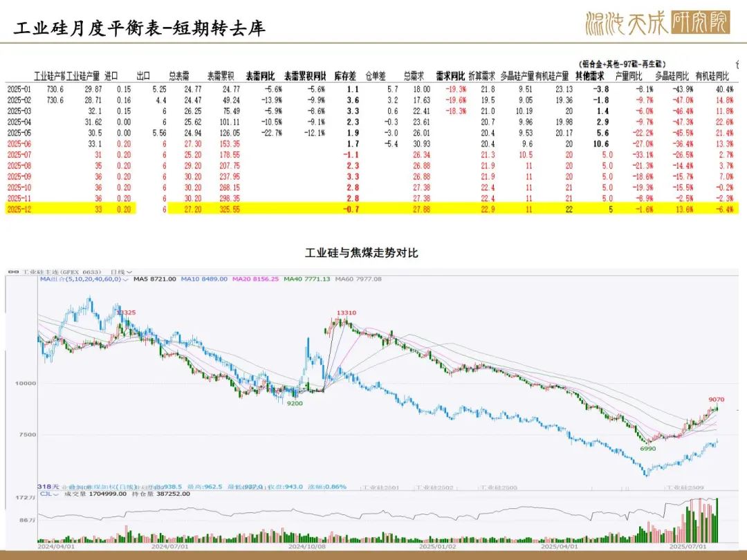
Task: Click the MA40 7771.13 indicator value
Action: click(307, 279)
